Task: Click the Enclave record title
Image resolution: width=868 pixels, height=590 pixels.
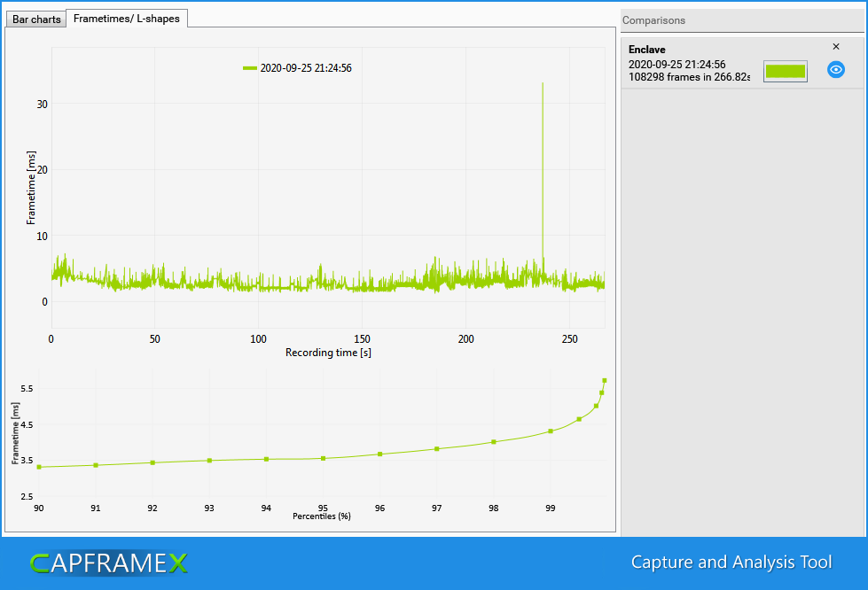Action: pyautogui.click(x=646, y=50)
